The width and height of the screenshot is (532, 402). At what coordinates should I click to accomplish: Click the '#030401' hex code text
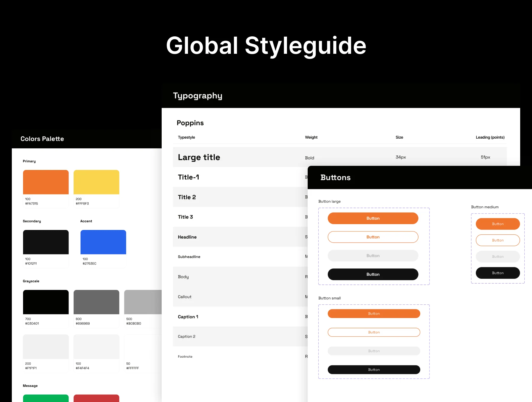tap(32, 323)
